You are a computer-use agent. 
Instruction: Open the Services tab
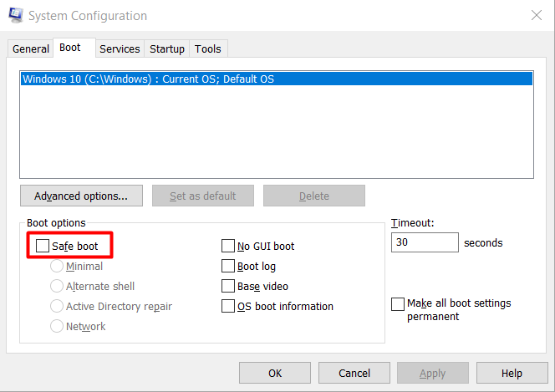[120, 49]
